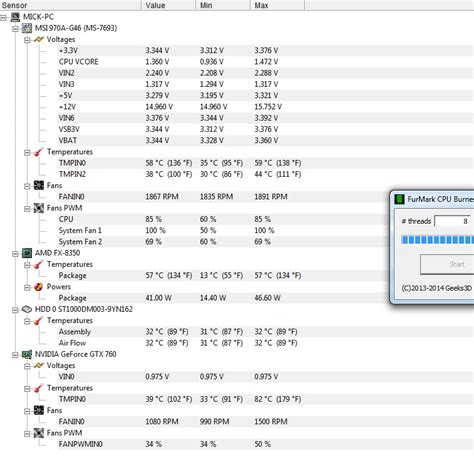Select the VSB3V voltage row
Image resolution: width=474 pixels, height=458 pixels.
tap(265, 129)
